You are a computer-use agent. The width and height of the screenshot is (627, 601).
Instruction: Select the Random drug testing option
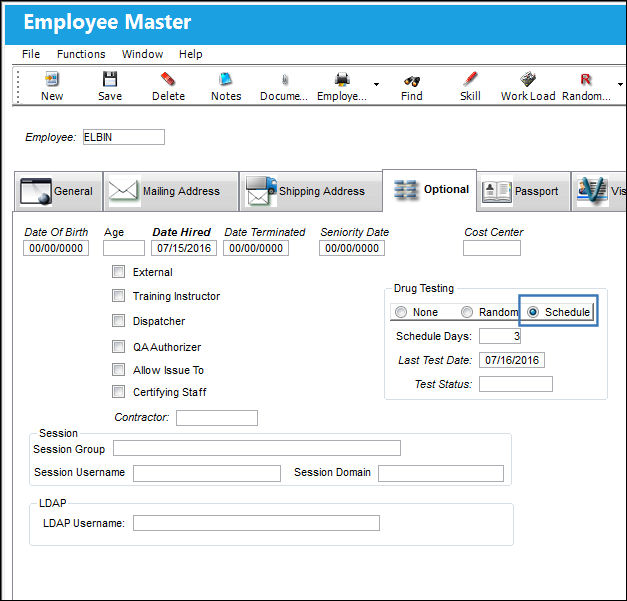pos(467,312)
